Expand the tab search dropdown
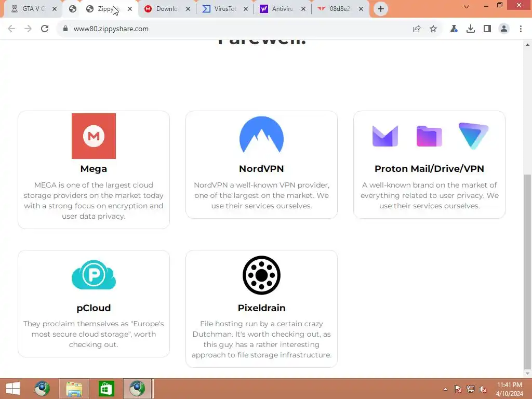Screen dimensions: 532x399 (x=467, y=7)
